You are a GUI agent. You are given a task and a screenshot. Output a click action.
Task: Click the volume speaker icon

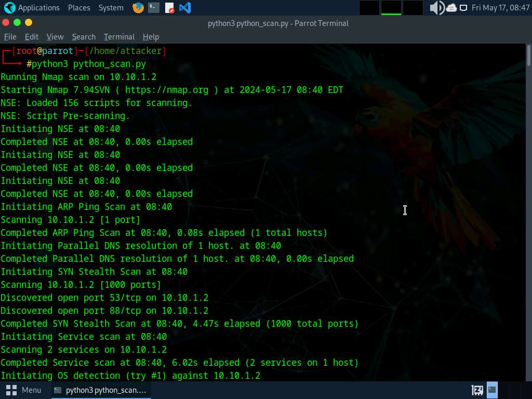point(436,8)
